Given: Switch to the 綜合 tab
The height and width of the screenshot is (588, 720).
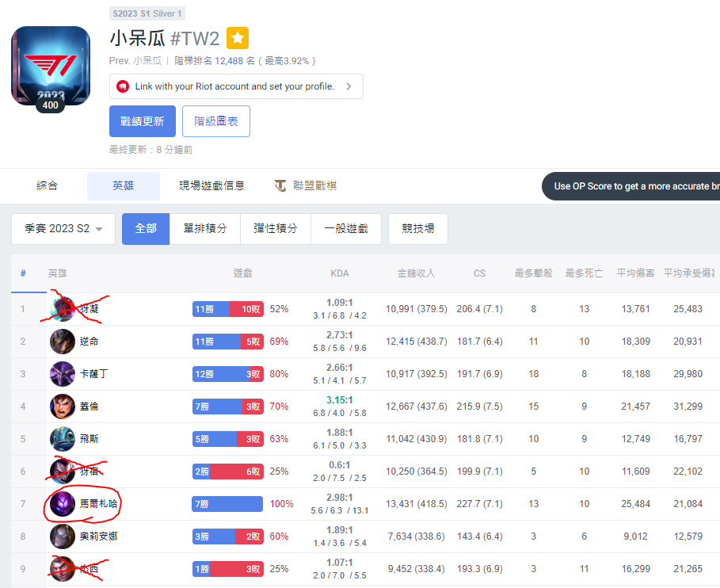Looking at the screenshot, I should [47, 185].
